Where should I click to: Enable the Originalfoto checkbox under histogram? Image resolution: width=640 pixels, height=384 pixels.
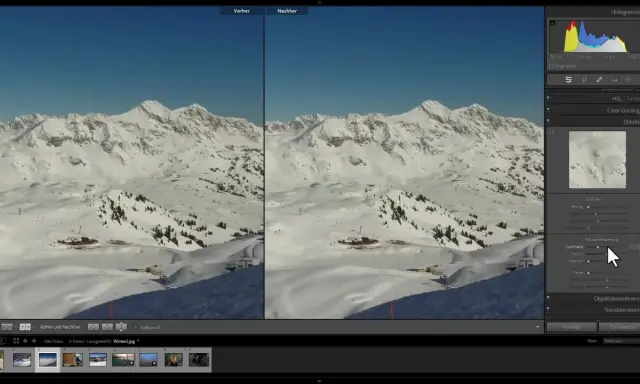552,66
